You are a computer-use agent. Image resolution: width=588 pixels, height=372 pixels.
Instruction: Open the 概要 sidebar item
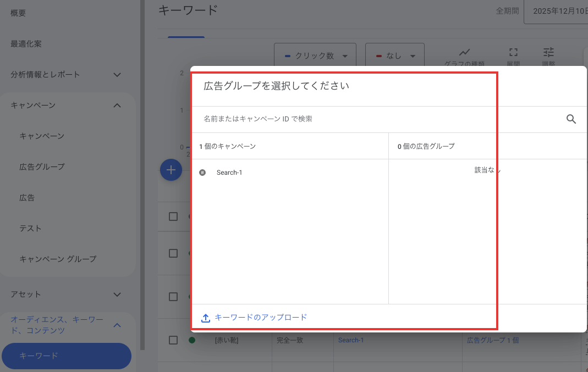(x=18, y=13)
